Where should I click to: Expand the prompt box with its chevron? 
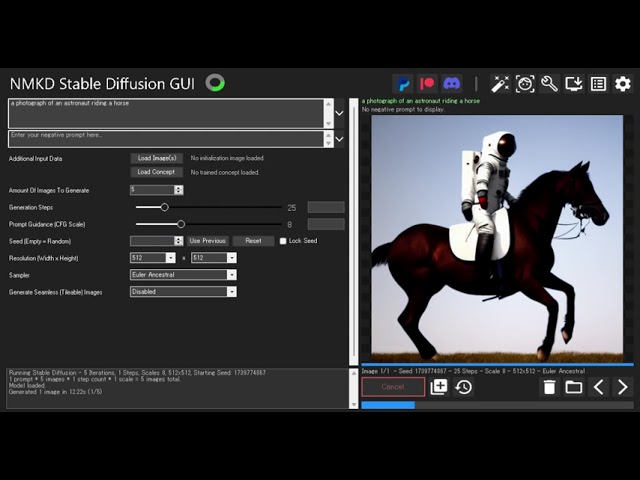(339, 113)
